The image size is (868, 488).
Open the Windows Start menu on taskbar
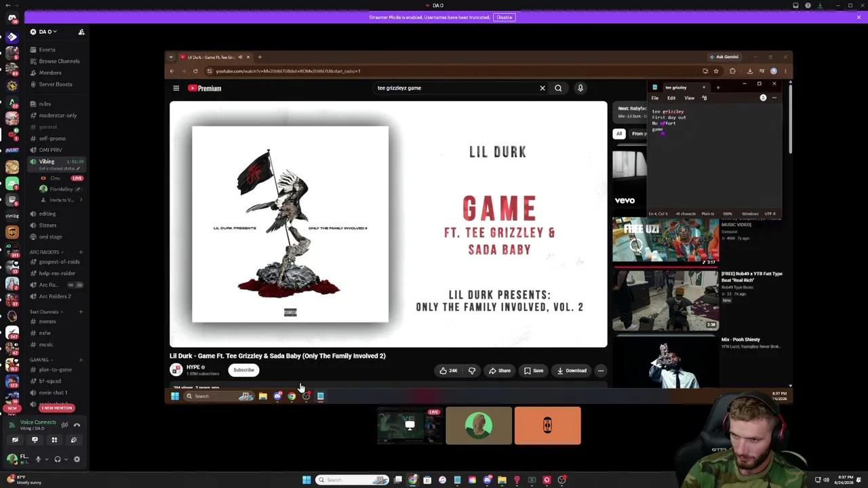pyautogui.click(x=307, y=480)
